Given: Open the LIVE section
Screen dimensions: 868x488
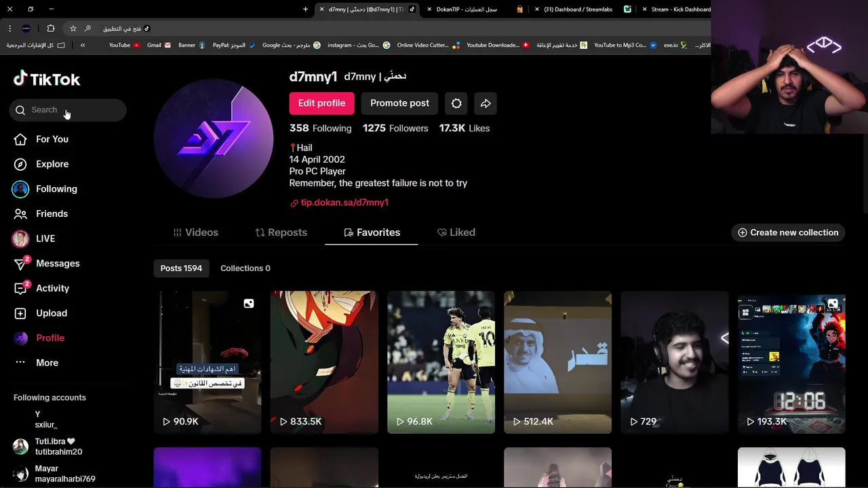Looking at the screenshot, I should point(34,239).
